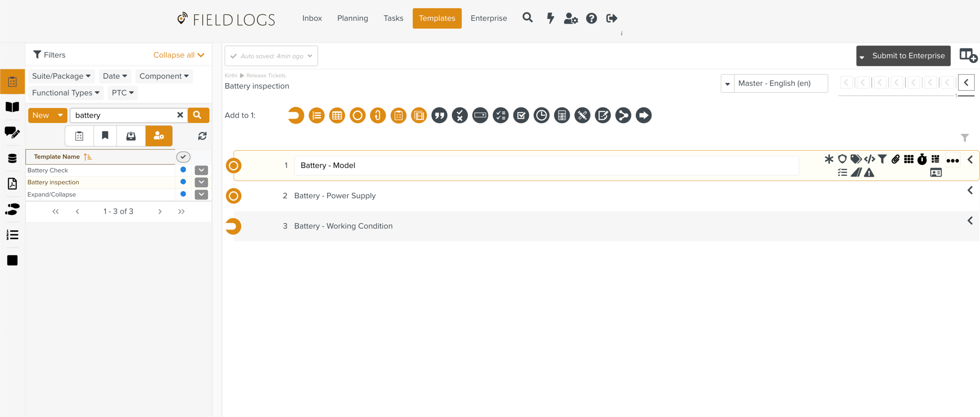Toggle select-all check in Template Name header

coord(183,157)
